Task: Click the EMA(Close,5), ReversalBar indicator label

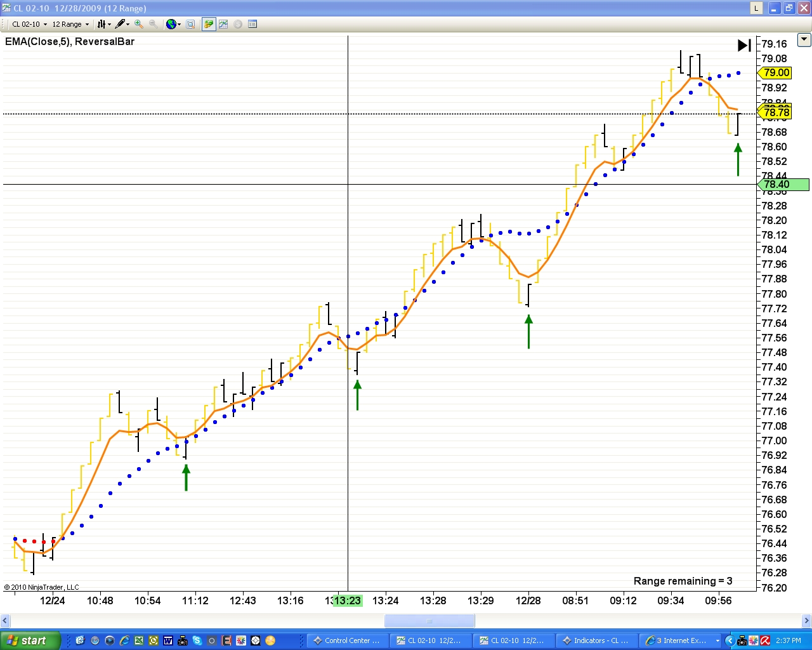Action: (70, 41)
